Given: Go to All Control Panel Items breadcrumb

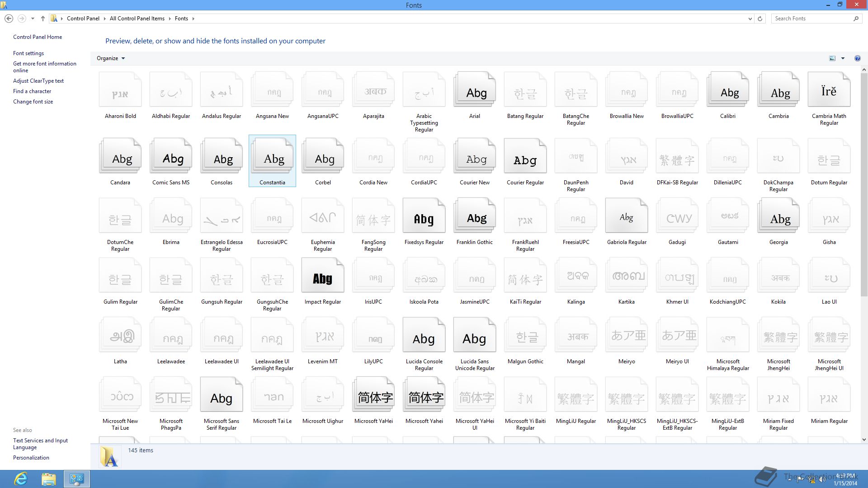Looking at the screenshot, I should [137, 19].
